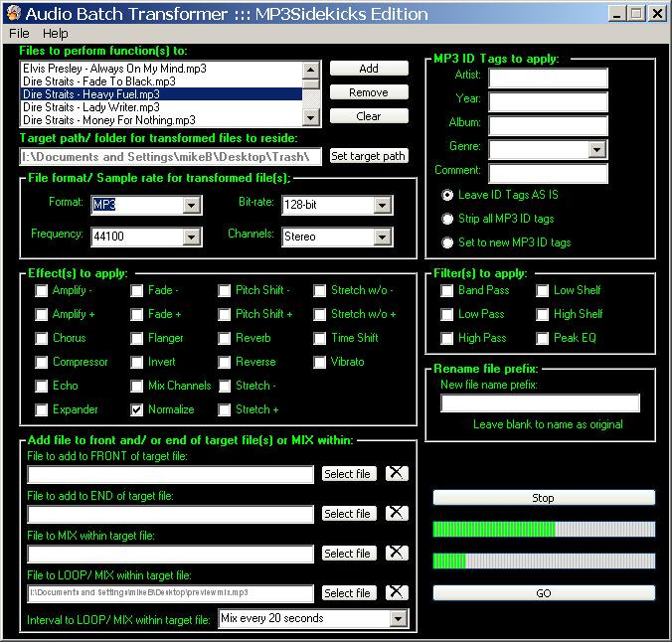The height and width of the screenshot is (642, 672).
Task: Select Elvis Presley - Always On My Mind.mp3
Action: 162,69
